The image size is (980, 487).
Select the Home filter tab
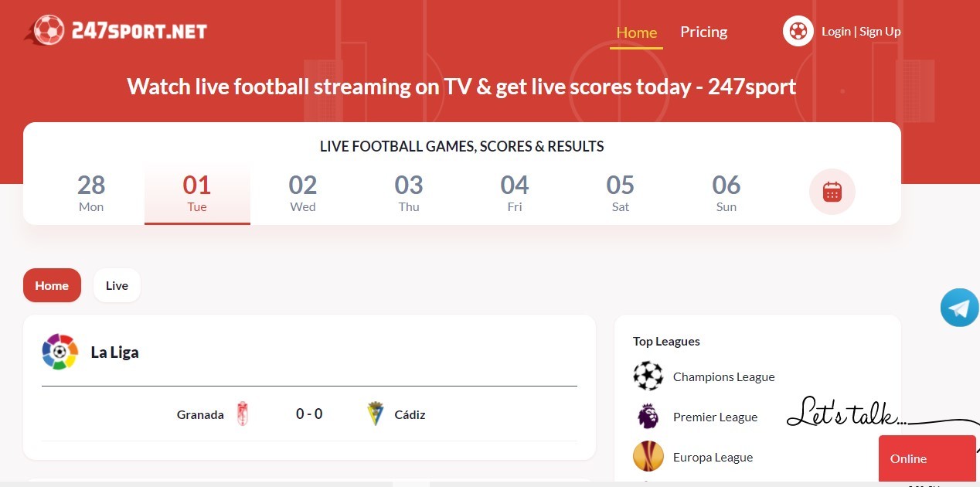click(x=52, y=285)
